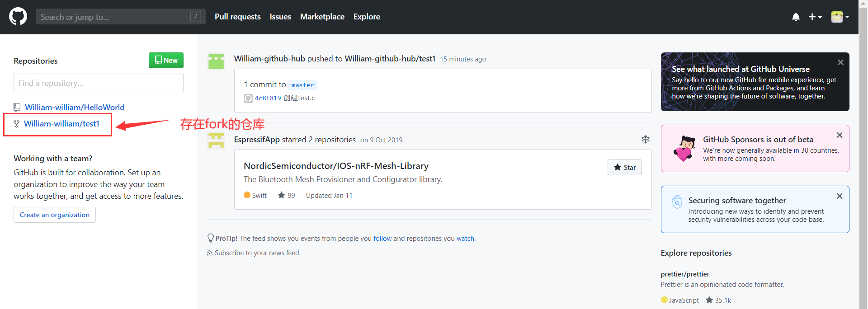868x309 pixels.
Task: Open the notifications bell
Action: [796, 17]
